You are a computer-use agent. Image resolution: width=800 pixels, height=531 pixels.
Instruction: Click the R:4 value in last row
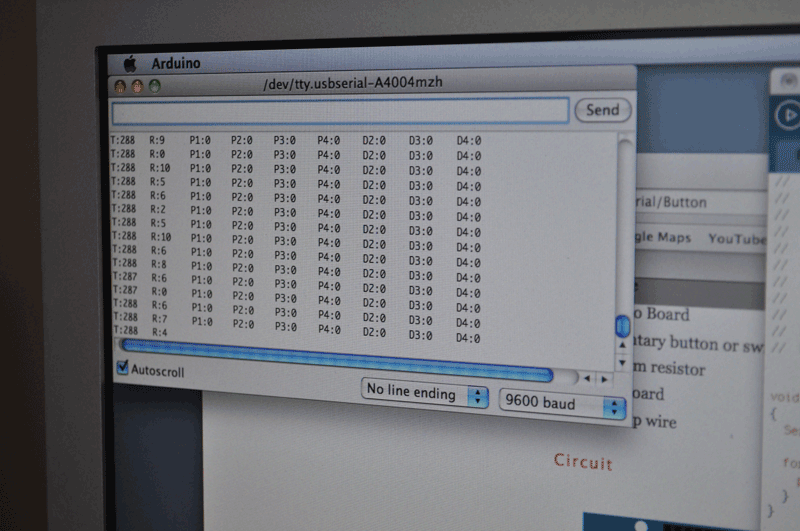[160, 332]
